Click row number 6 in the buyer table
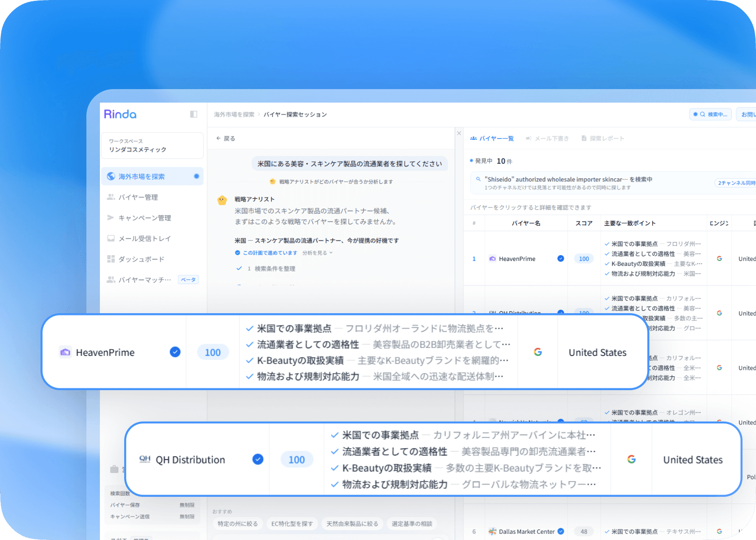 [x=474, y=531]
